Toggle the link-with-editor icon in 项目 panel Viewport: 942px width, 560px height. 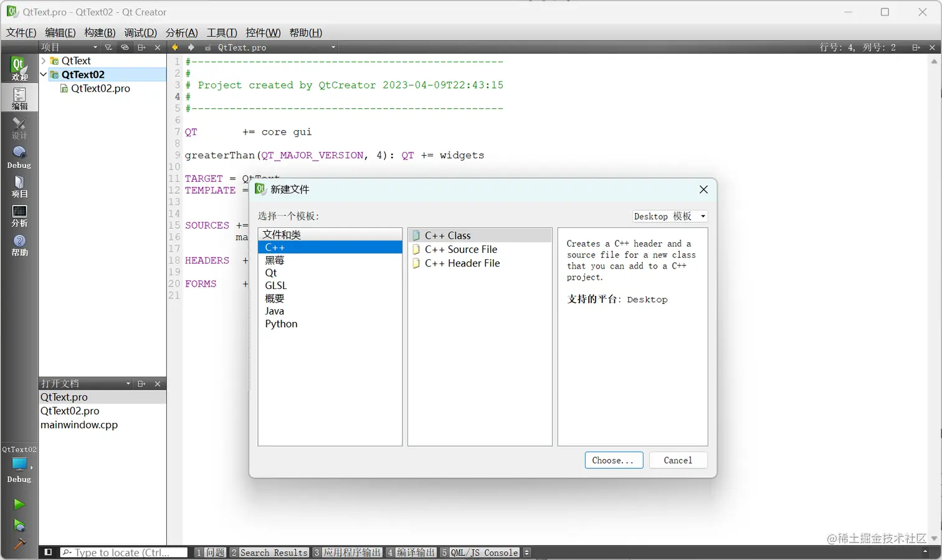125,47
